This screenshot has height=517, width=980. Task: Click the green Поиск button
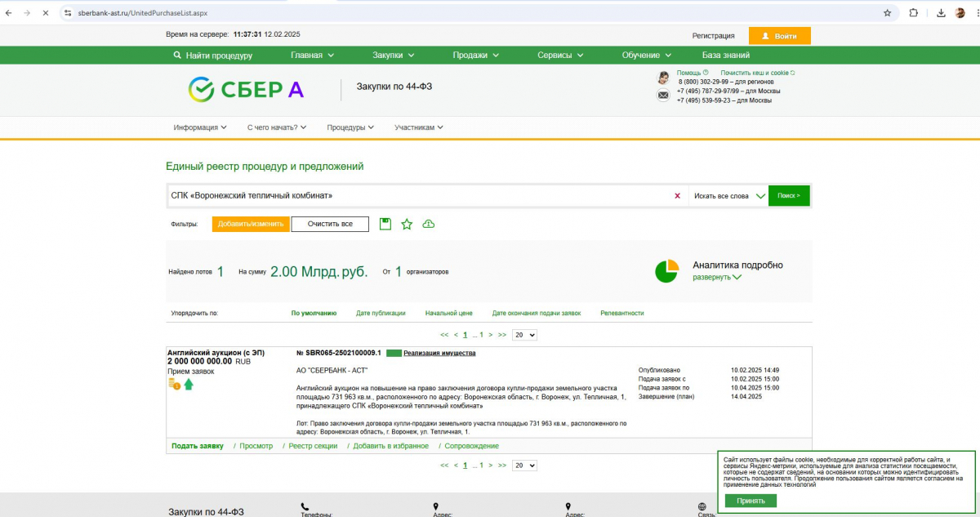[x=789, y=196]
